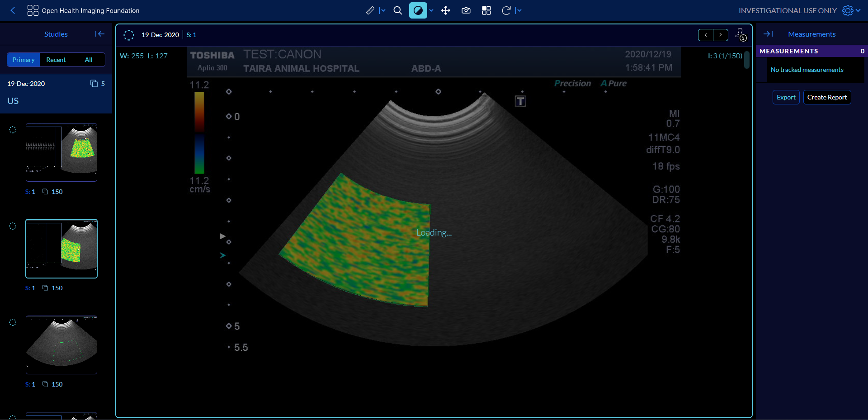Activate the Window Level tool

[418, 10]
